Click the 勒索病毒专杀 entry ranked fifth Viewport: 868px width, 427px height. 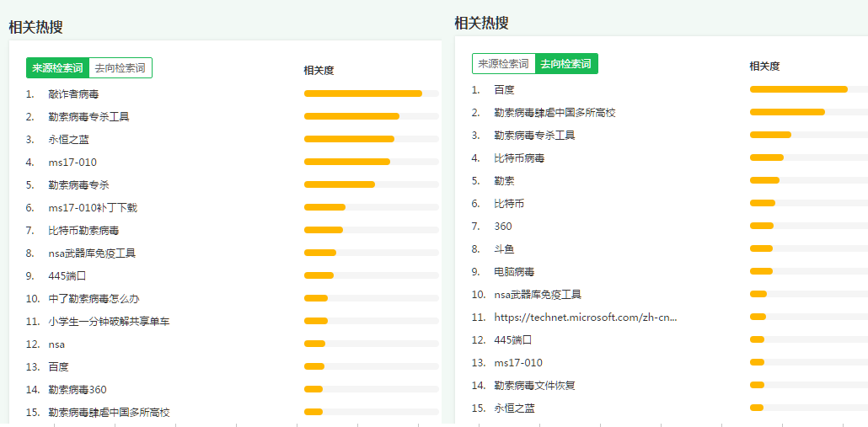pos(78,184)
